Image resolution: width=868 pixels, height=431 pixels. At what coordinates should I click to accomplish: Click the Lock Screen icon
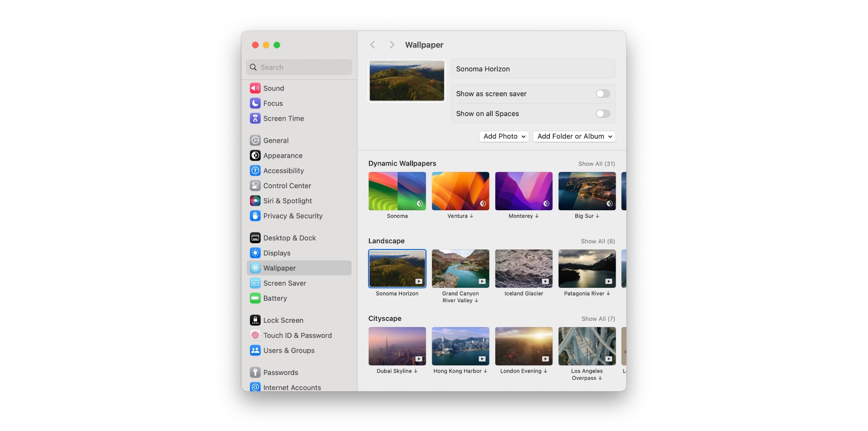[x=255, y=320]
